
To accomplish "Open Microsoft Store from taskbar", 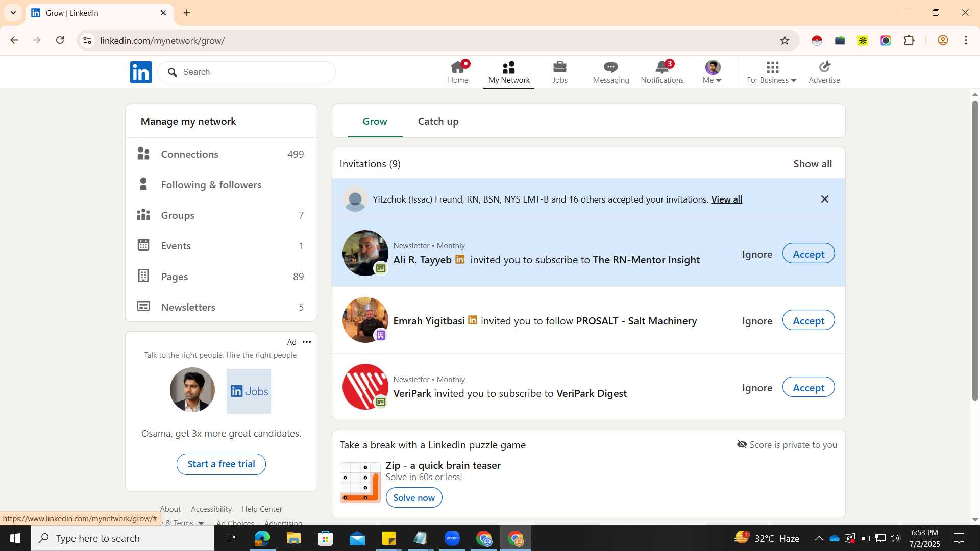I will 325,538.
